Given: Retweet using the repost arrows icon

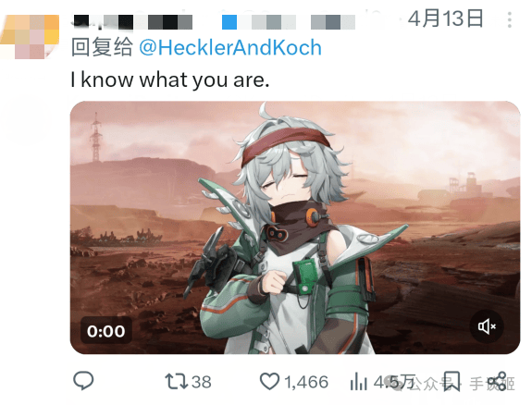Looking at the screenshot, I should pyautogui.click(x=177, y=381).
